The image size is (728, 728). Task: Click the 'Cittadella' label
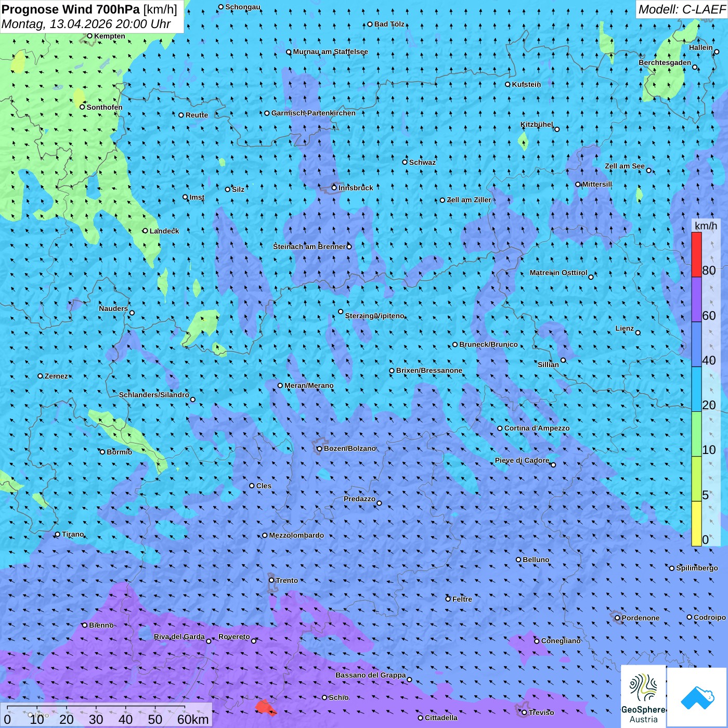click(441, 718)
